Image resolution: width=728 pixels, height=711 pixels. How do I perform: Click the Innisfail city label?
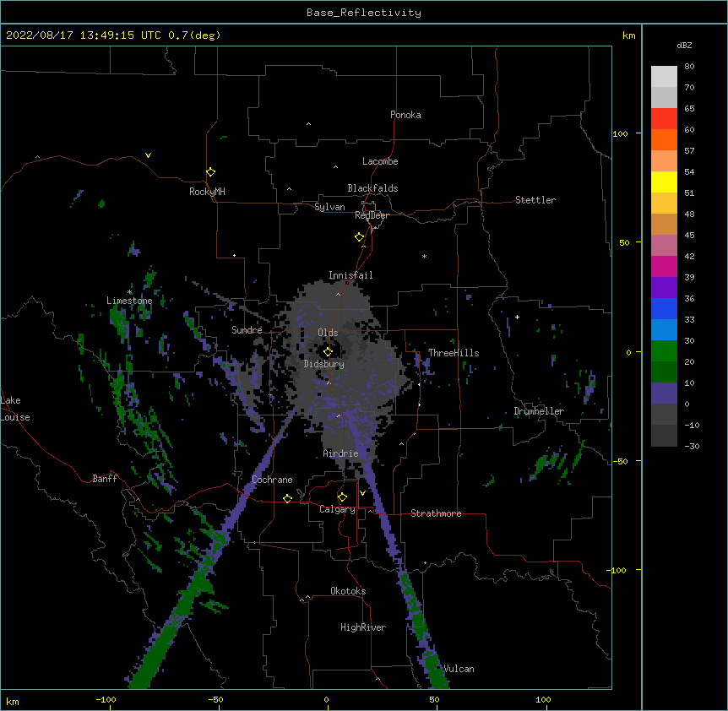point(350,275)
